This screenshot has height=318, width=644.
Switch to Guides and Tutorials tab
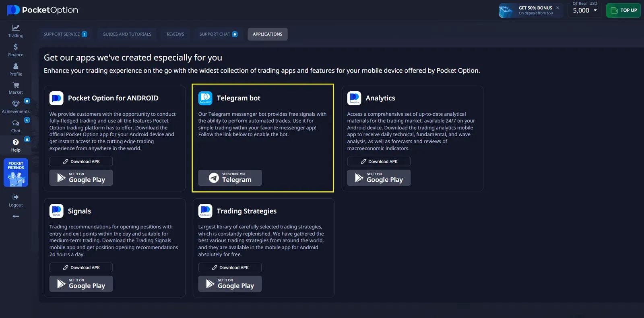coord(127,34)
